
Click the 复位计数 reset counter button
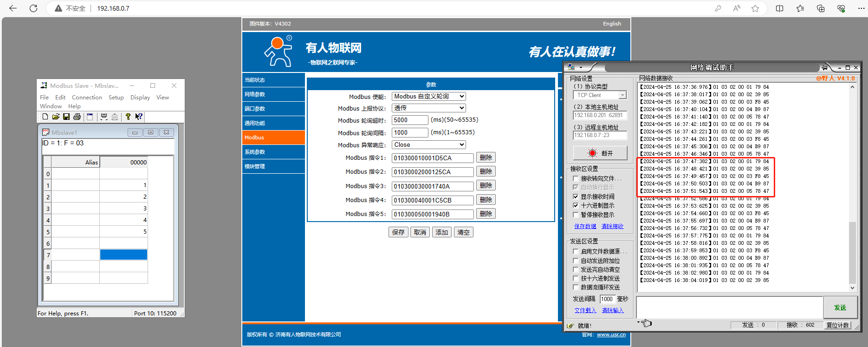point(838,325)
